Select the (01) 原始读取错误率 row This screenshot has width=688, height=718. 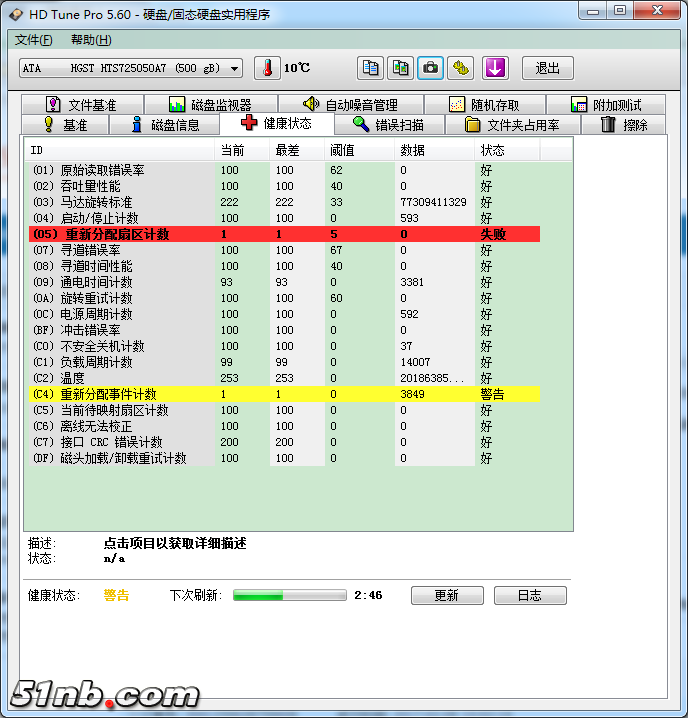(284, 170)
